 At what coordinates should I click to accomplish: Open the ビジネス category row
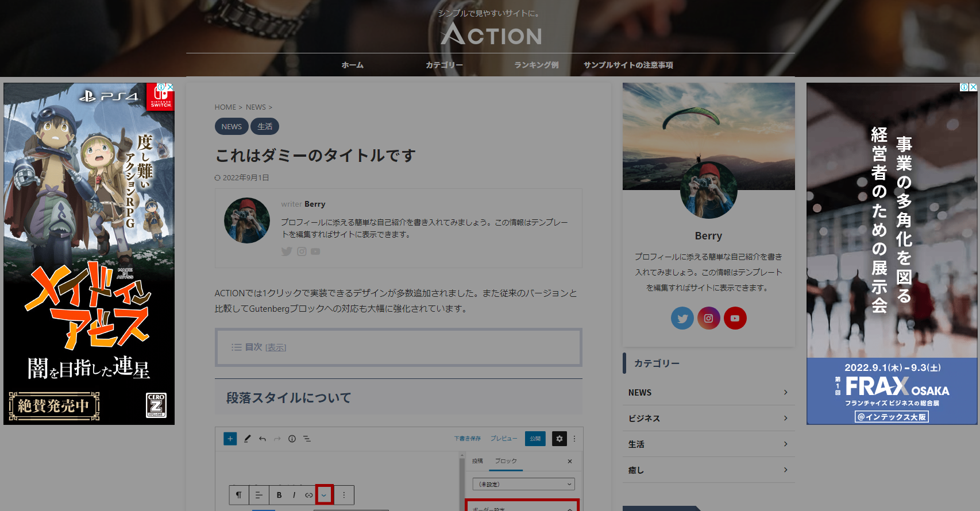(x=709, y=419)
